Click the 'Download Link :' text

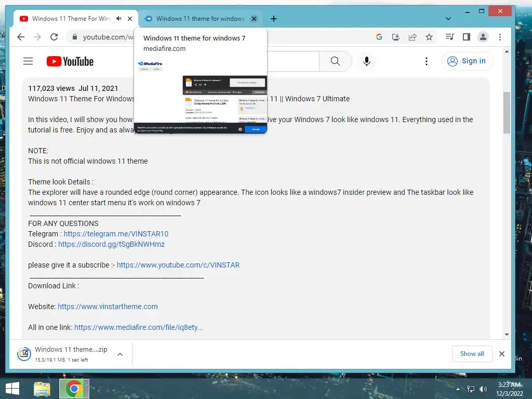[54, 286]
